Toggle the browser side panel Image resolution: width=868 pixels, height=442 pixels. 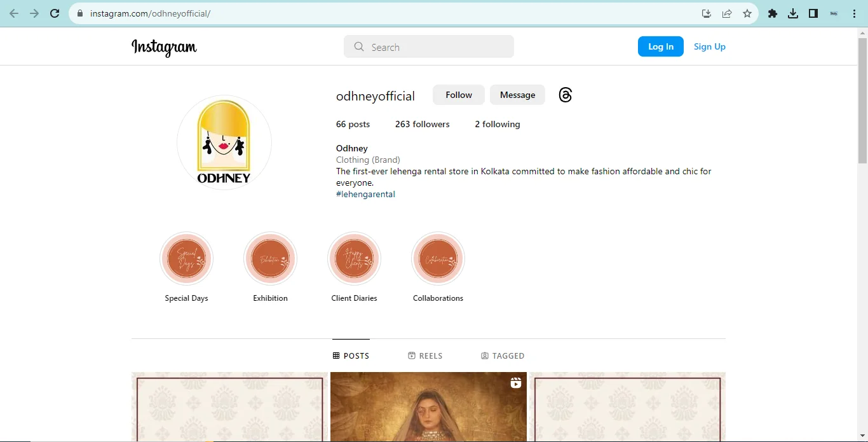click(x=813, y=13)
